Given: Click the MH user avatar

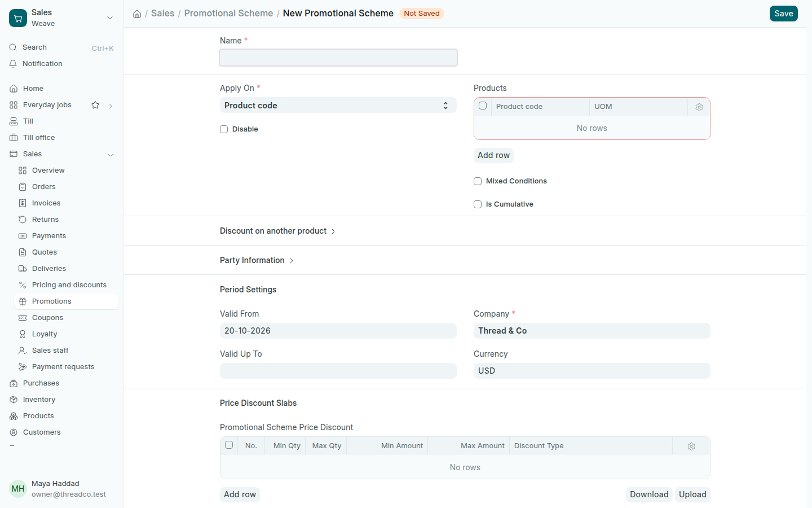Looking at the screenshot, I should tap(18, 489).
